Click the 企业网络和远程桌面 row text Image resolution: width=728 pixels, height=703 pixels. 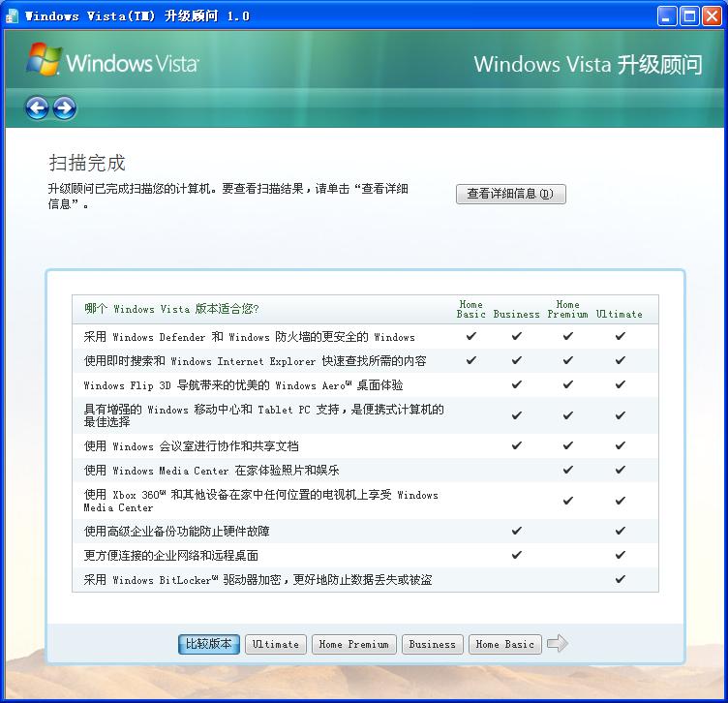coord(170,555)
